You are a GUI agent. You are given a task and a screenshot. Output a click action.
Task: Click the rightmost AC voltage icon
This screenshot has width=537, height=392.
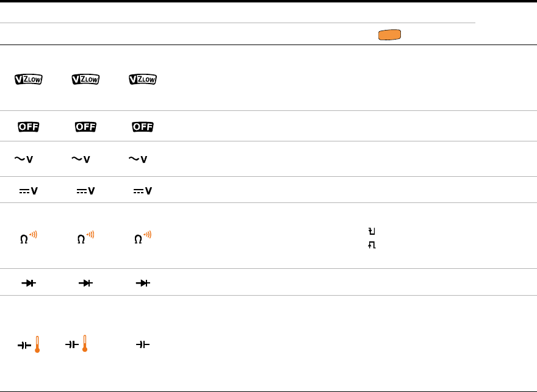click(x=139, y=159)
